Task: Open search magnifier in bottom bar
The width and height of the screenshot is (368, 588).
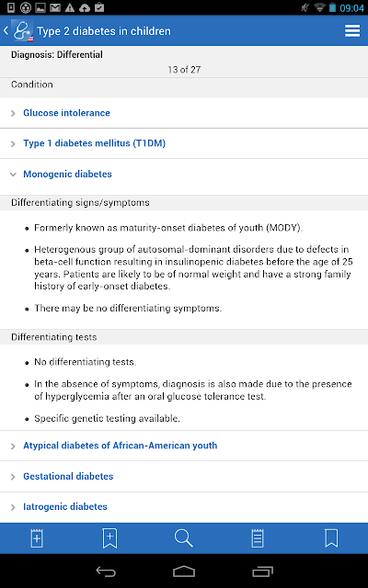Action: pos(184,538)
